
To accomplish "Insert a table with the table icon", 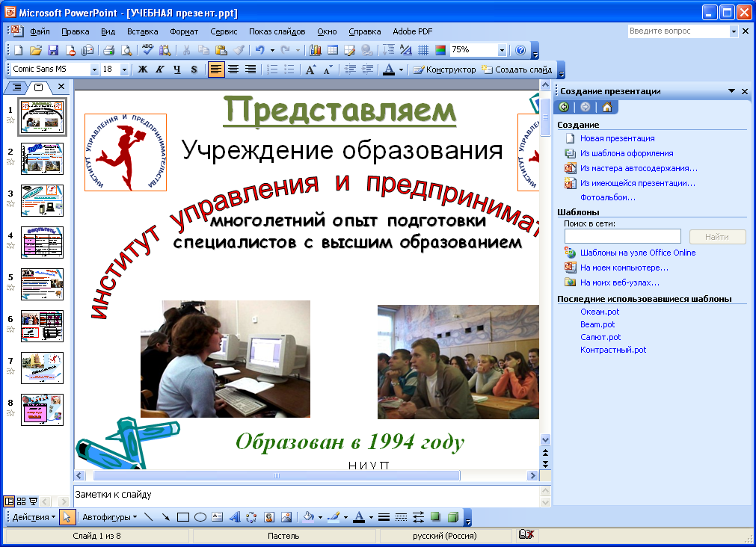I will (x=333, y=50).
